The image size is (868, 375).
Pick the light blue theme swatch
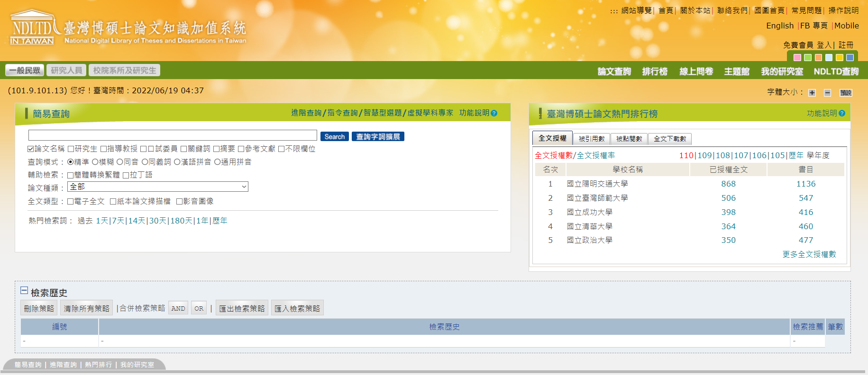(x=829, y=57)
